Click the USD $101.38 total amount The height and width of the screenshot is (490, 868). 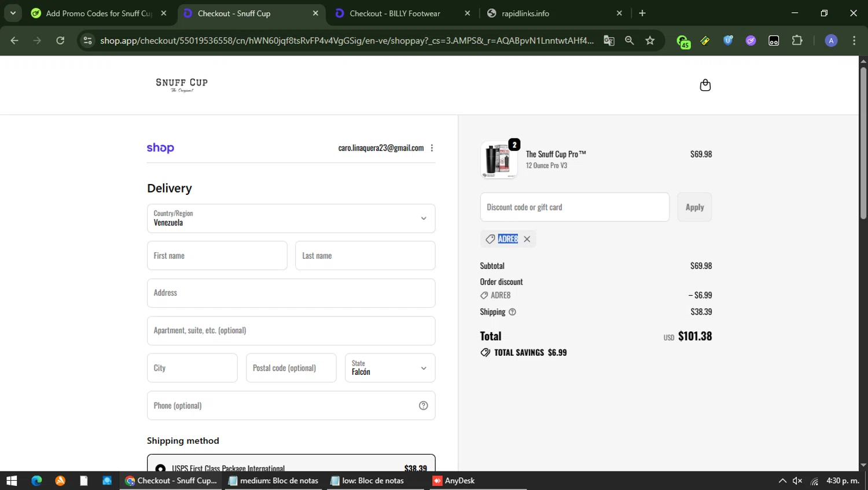click(x=687, y=336)
